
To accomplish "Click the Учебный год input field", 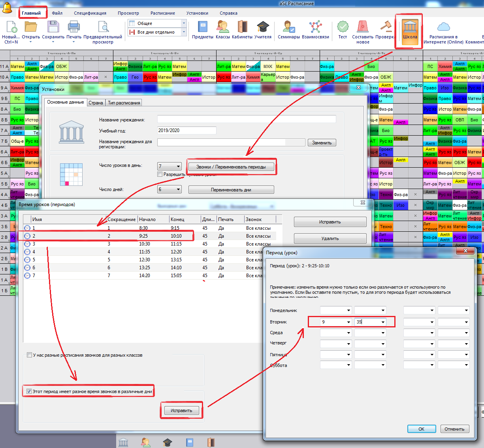I will click(x=186, y=130).
